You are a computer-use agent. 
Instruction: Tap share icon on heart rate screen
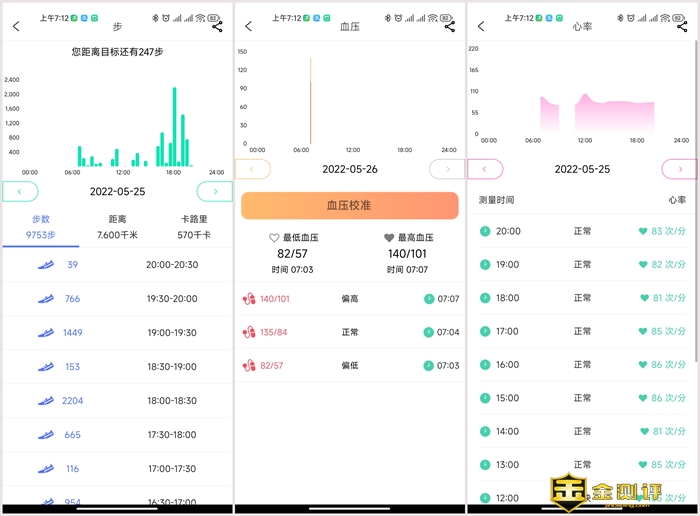(683, 27)
